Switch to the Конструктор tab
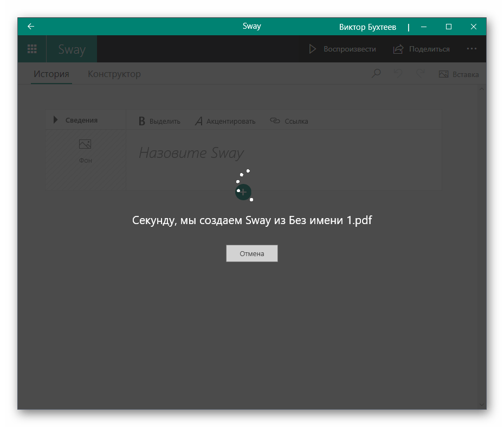504x427 pixels. tap(114, 74)
